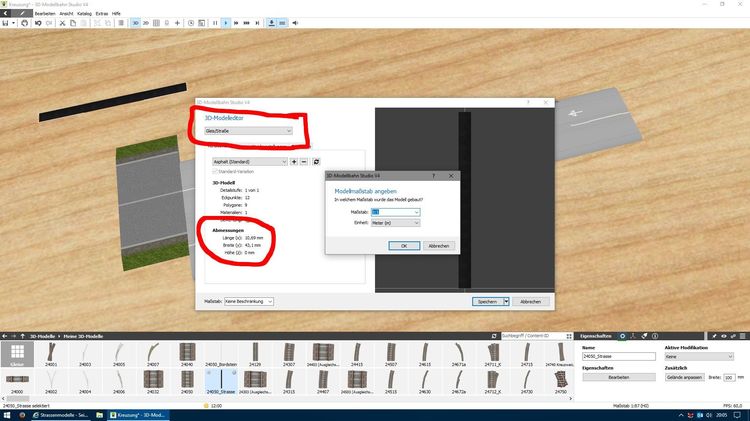Select the 24750 track thumbnail
Viewport: 750px width, 421px height.
pyautogui.click(x=561, y=381)
